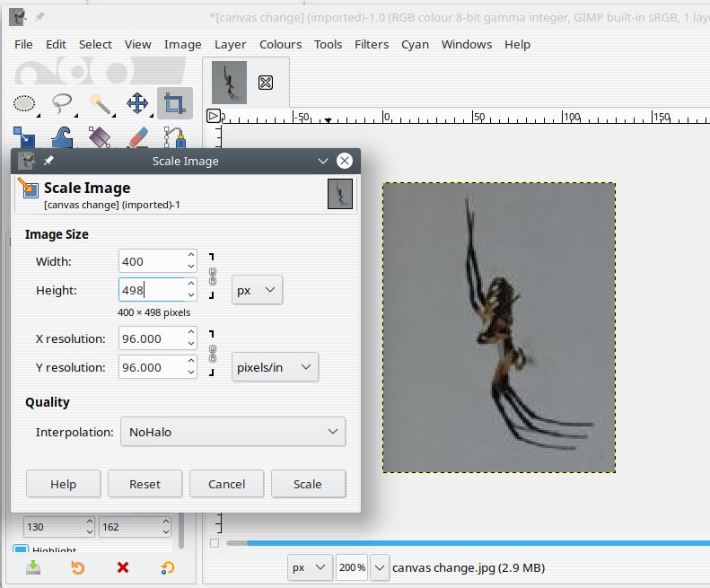Image resolution: width=710 pixels, height=588 pixels.
Task: Click the horizontal canvas scrollbar
Action: pyautogui.click(x=467, y=543)
